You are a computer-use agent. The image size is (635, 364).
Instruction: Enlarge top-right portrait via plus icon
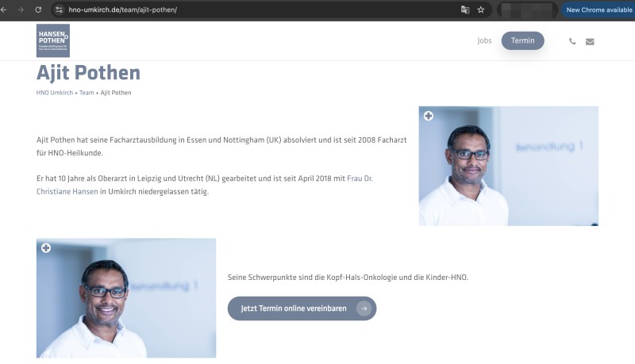[x=429, y=116]
